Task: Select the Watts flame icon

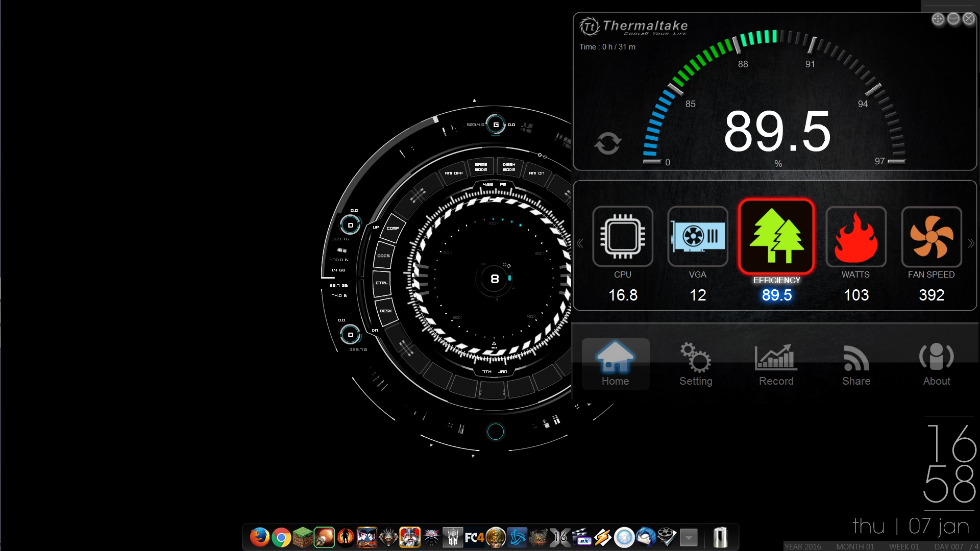Action: pyautogui.click(x=855, y=237)
